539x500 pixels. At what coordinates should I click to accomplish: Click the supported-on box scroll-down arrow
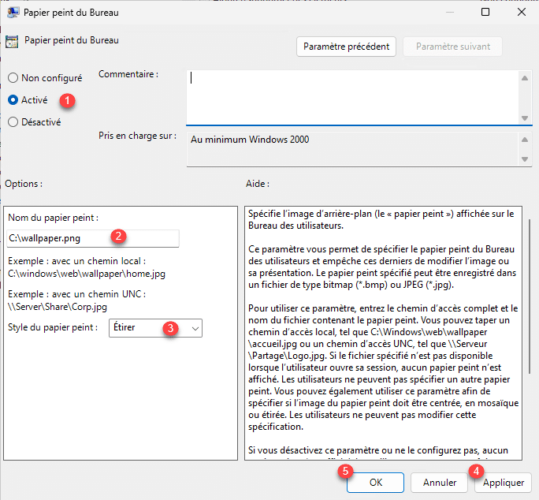click(x=525, y=159)
